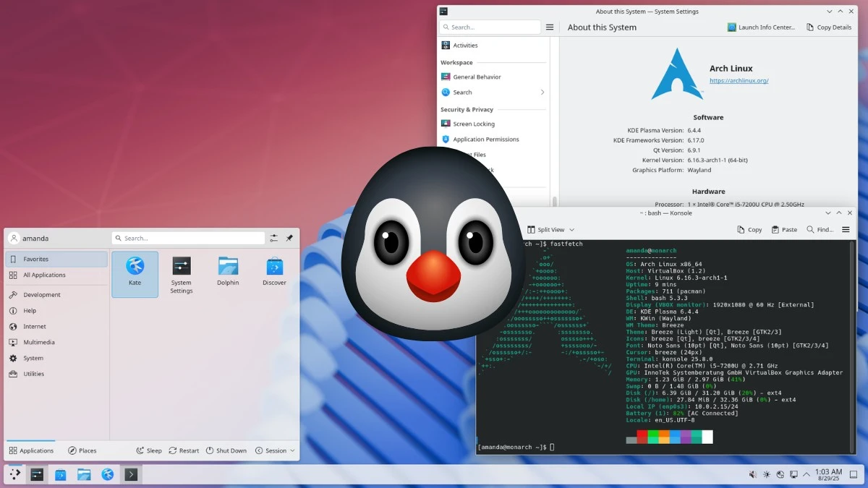Launch Firefox from the taskbar

(x=108, y=474)
